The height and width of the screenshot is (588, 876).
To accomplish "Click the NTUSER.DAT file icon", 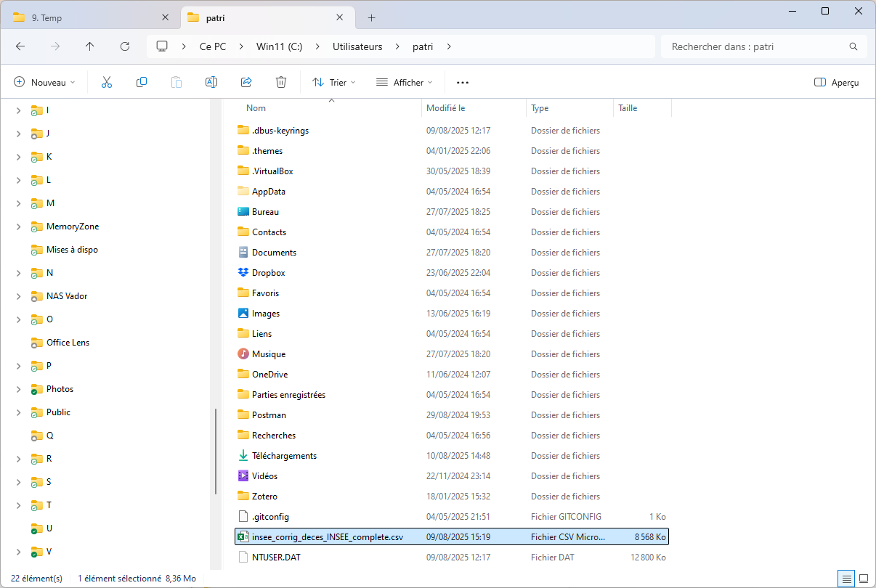I will [243, 558].
